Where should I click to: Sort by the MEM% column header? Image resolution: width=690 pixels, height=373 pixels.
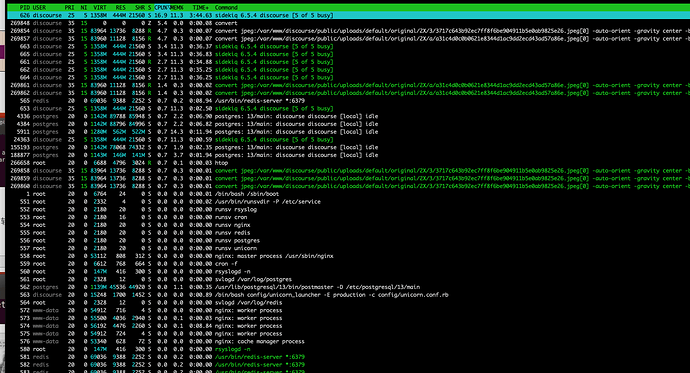pos(176,7)
